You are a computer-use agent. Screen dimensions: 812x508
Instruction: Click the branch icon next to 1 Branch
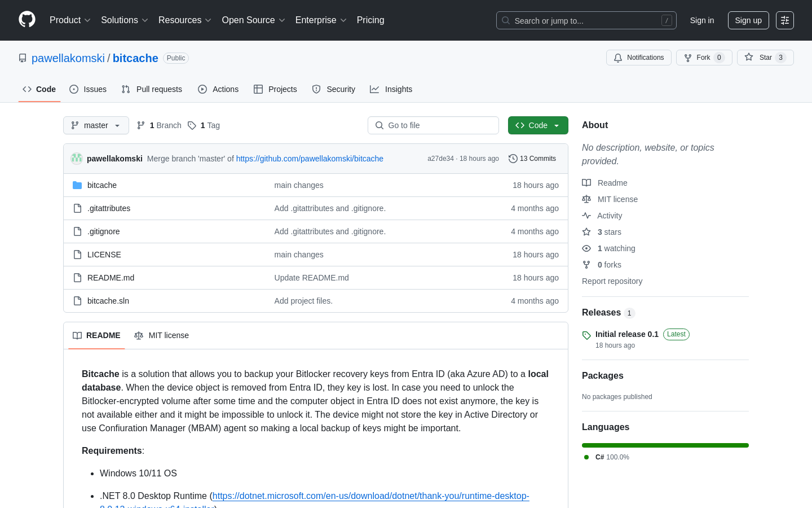[141, 125]
